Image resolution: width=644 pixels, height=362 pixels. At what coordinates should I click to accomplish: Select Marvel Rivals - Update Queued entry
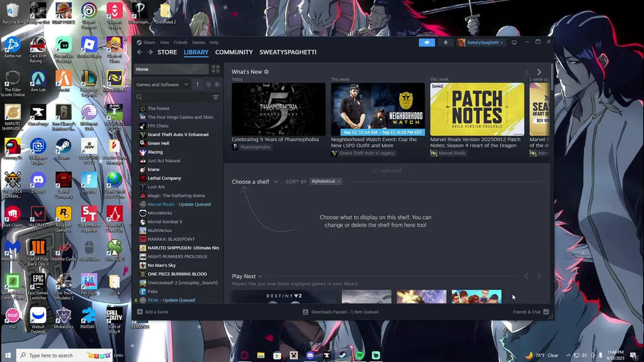178,204
